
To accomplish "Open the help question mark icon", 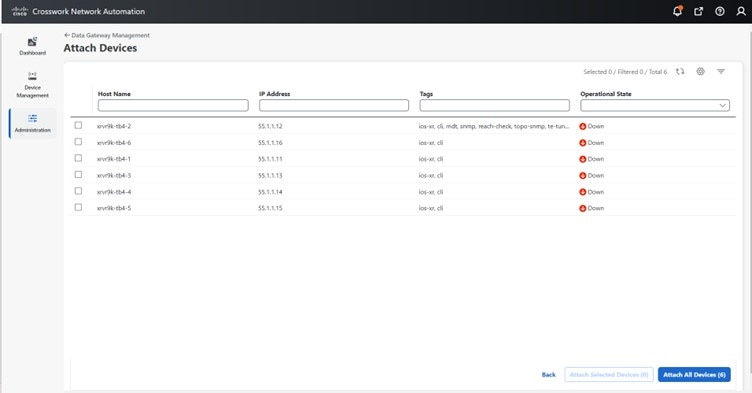I will click(x=720, y=12).
